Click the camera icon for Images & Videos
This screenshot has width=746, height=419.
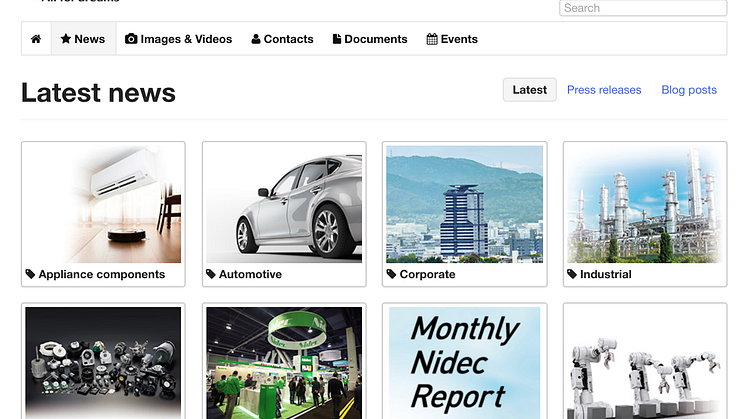coord(131,39)
